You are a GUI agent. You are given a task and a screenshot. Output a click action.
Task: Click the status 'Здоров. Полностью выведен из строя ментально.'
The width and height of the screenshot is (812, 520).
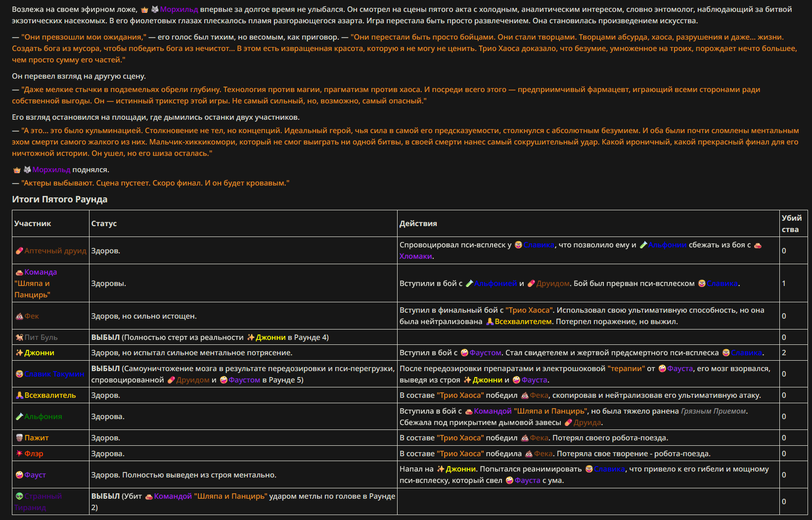click(x=184, y=475)
